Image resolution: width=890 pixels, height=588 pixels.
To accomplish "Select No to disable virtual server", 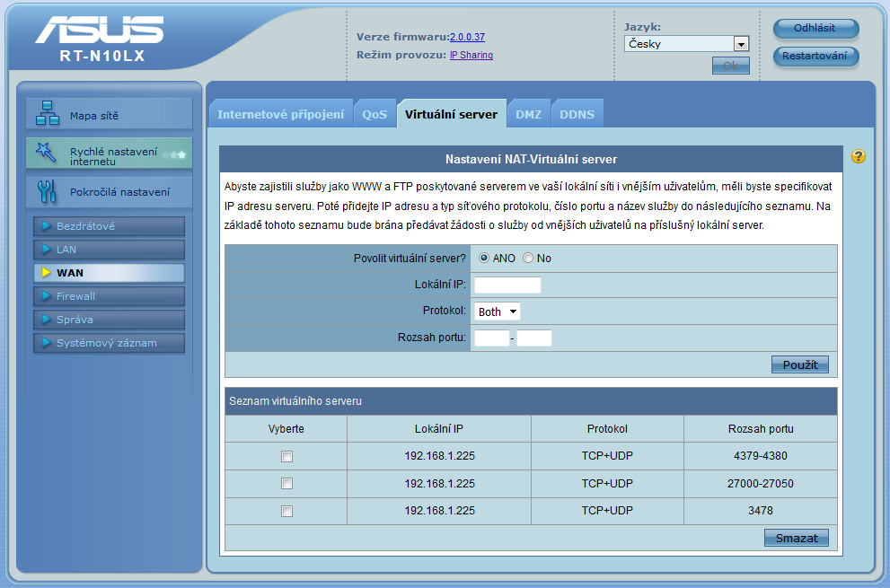I will (x=528, y=259).
